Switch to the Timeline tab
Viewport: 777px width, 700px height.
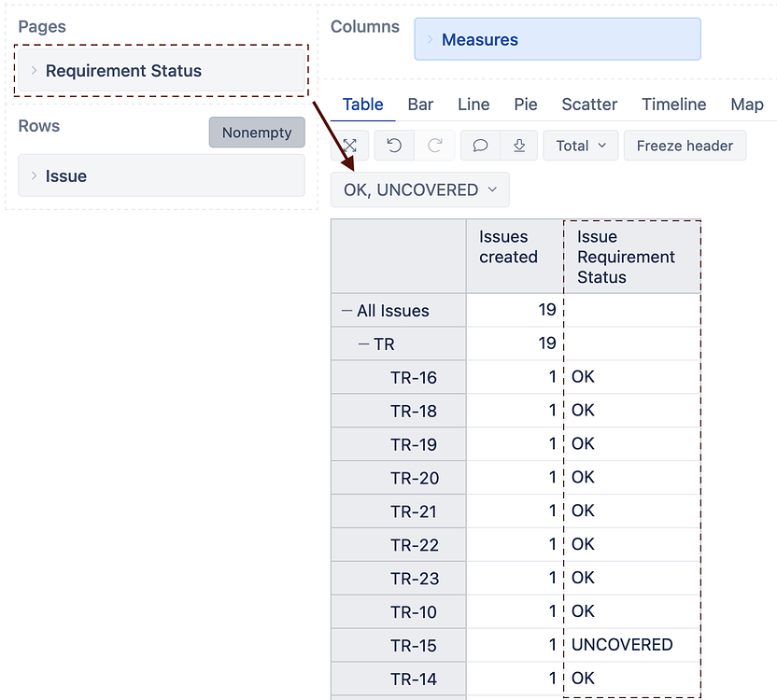(x=673, y=105)
